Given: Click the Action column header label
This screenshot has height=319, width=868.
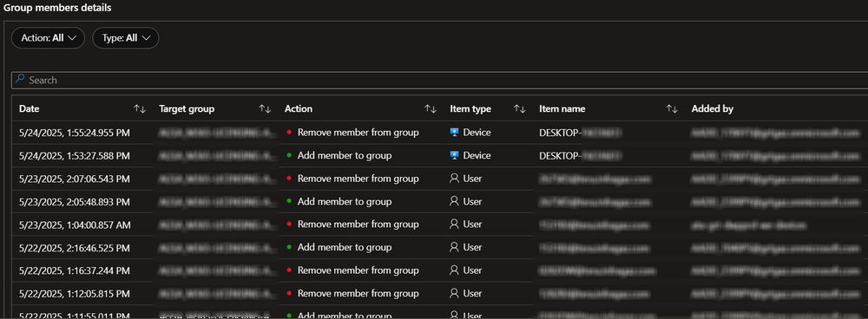Looking at the screenshot, I should (299, 109).
